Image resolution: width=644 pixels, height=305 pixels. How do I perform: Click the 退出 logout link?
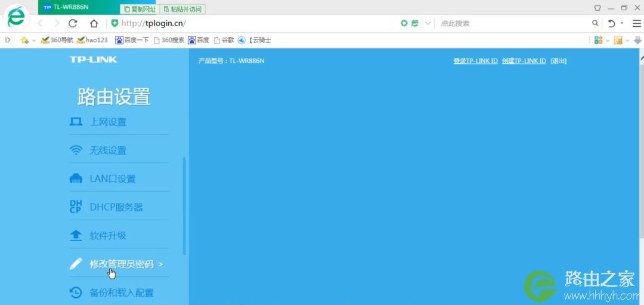tap(559, 61)
